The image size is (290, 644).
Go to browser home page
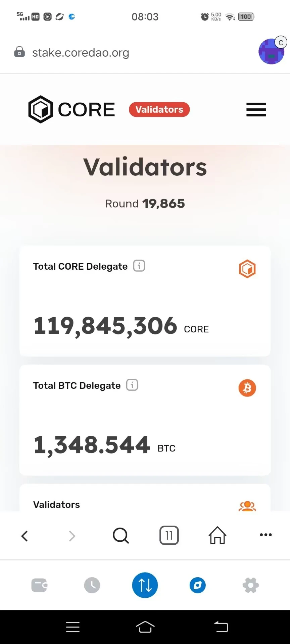point(217,535)
